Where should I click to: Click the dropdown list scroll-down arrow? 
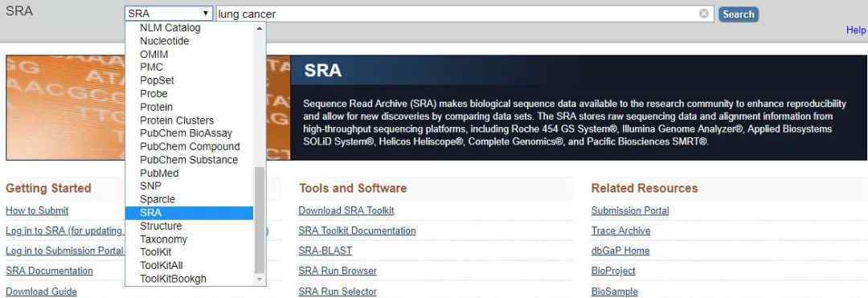[260, 280]
